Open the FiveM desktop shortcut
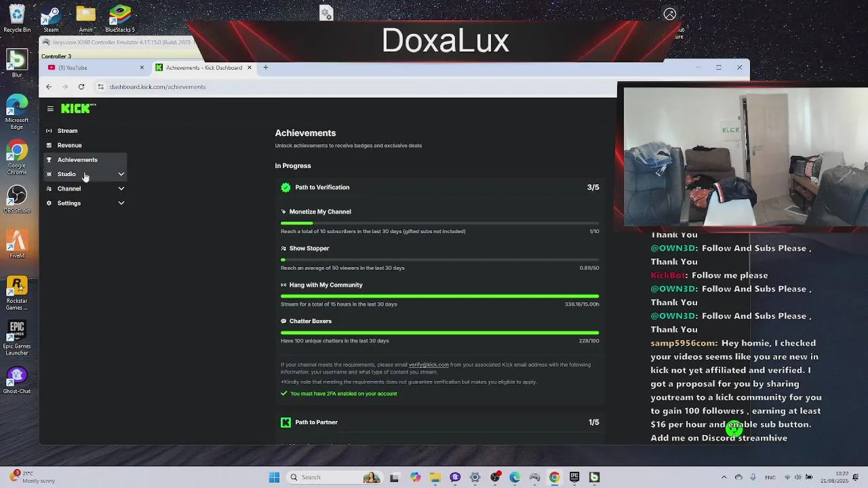868x488 pixels. [x=17, y=244]
